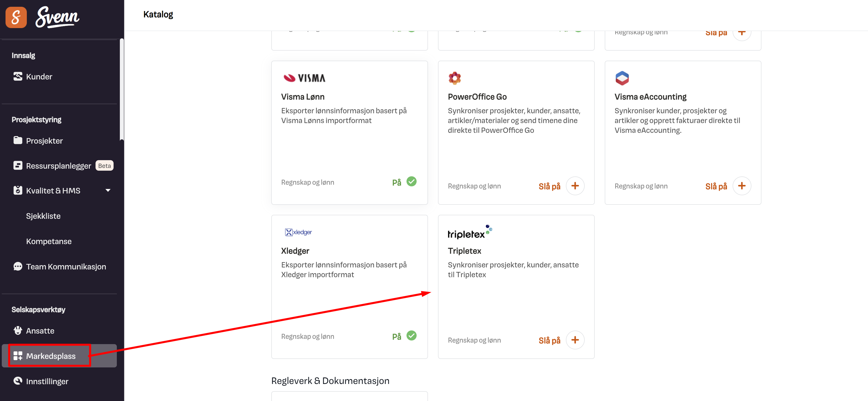Click the Innstillinger settings icon
868x401 pixels.
point(18,381)
